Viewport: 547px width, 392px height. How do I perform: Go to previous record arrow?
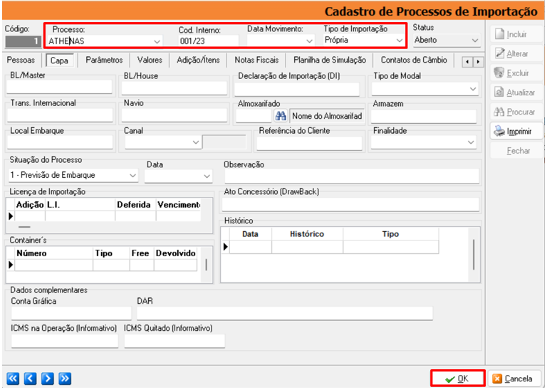click(30, 378)
